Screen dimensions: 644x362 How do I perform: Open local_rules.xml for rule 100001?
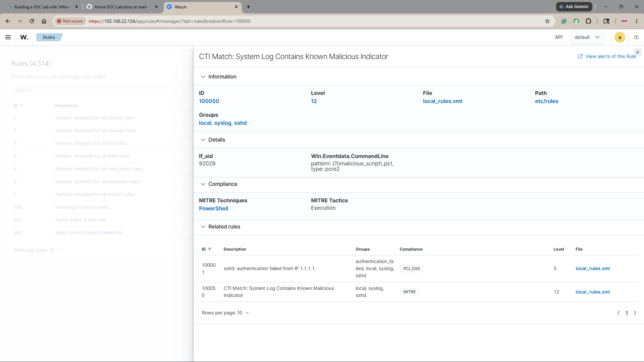pos(592,268)
